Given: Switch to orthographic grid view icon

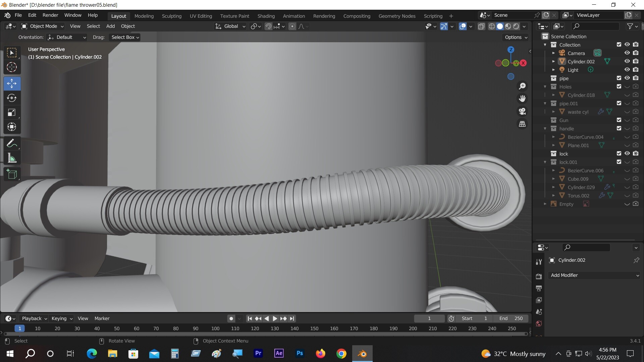Looking at the screenshot, I should coord(522,124).
